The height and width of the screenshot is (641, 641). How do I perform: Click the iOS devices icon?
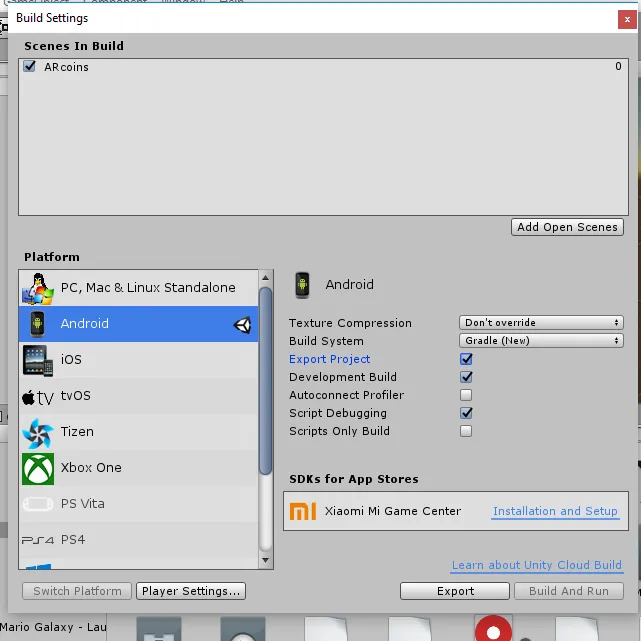[x=38, y=361]
